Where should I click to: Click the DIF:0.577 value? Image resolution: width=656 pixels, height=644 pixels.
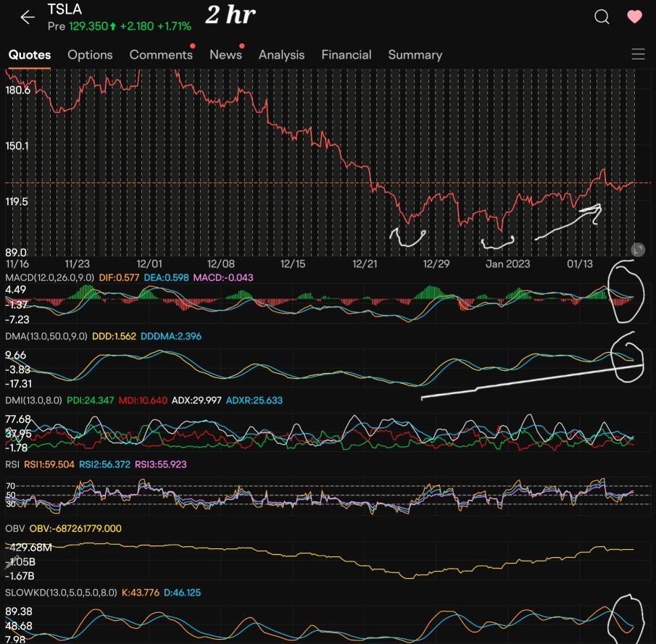(x=119, y=277)
